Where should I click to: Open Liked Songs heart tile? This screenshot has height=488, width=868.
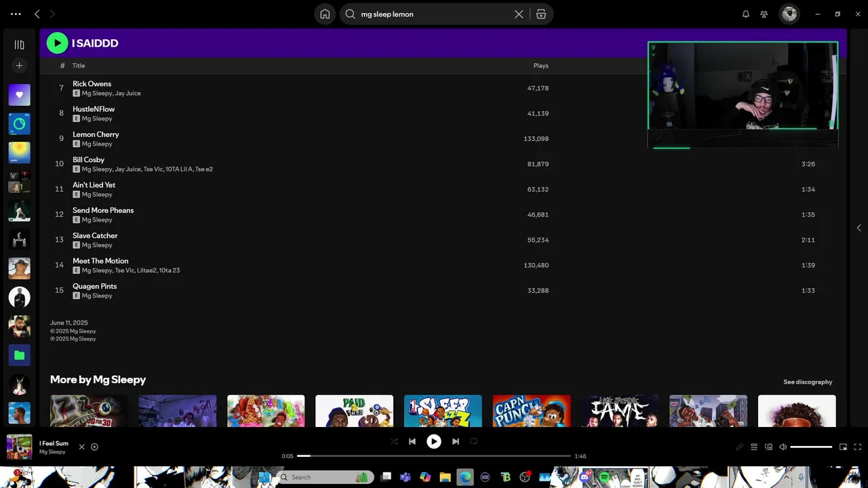coord(19,95)
